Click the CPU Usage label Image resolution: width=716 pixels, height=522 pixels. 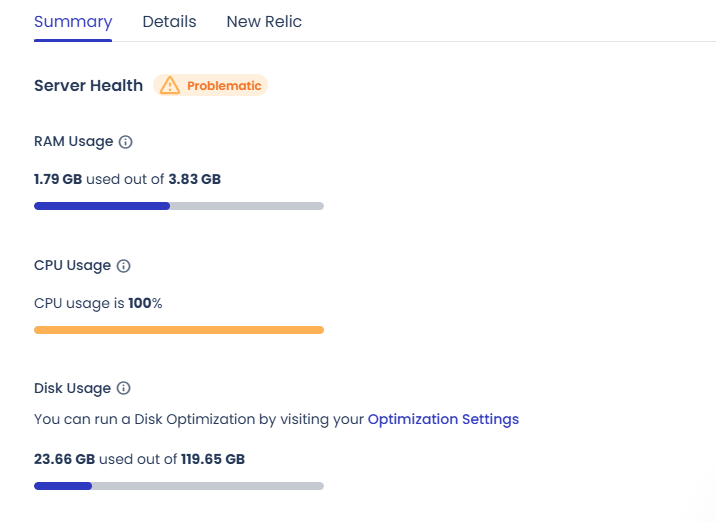(x=72, y=266)
